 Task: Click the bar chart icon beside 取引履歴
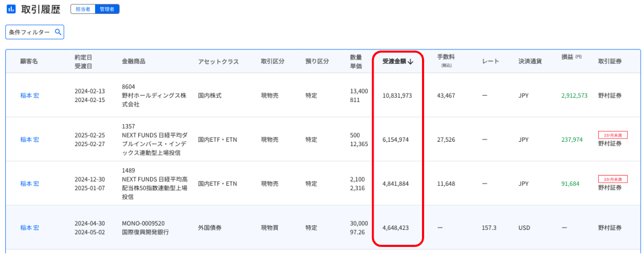11,9
